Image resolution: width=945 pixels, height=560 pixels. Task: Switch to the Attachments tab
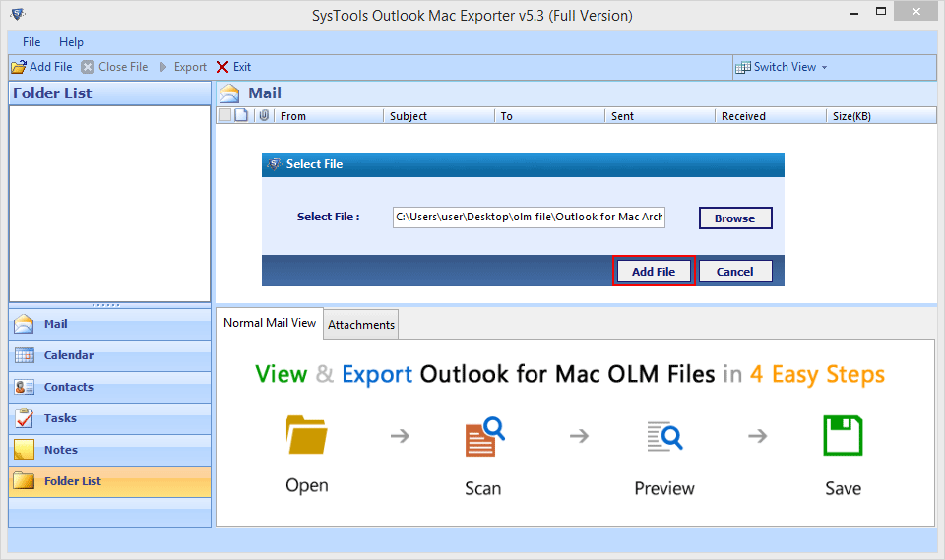coord(361,324)
